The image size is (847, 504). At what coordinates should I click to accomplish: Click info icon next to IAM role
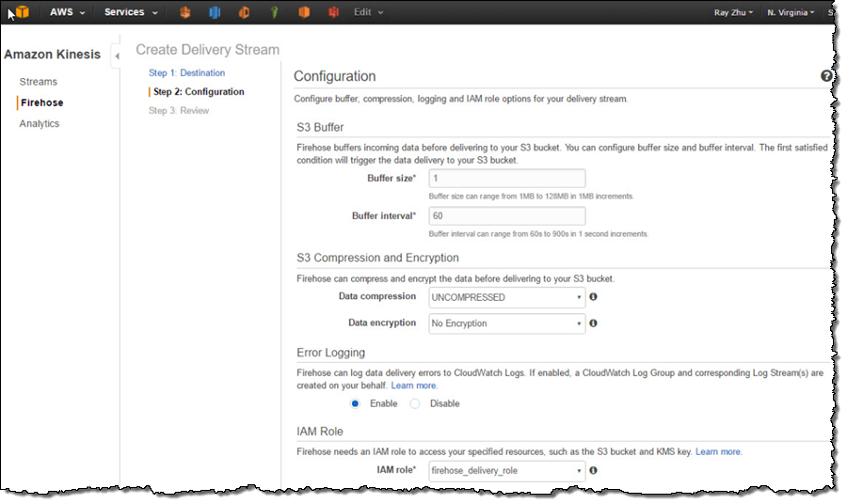point(594,470)
